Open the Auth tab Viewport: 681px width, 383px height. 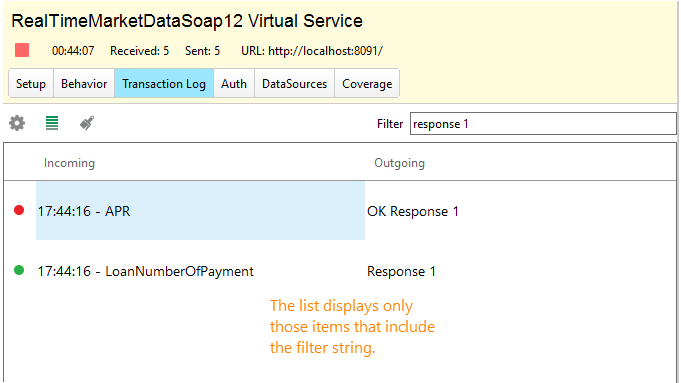(234, 83)
